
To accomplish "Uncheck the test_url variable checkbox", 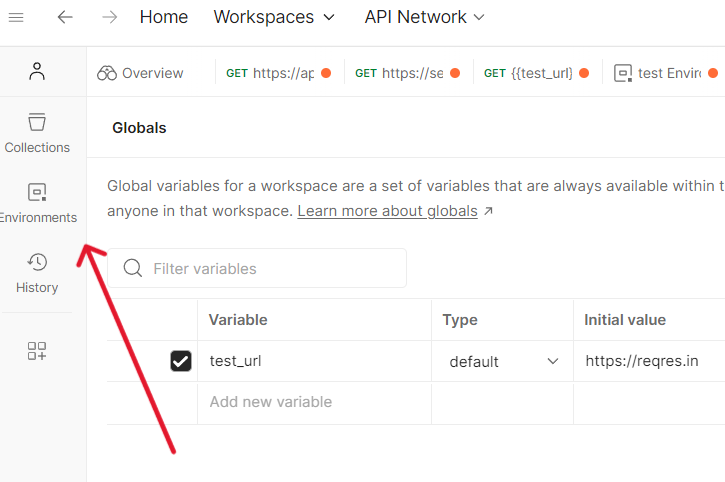I will 181,361.
